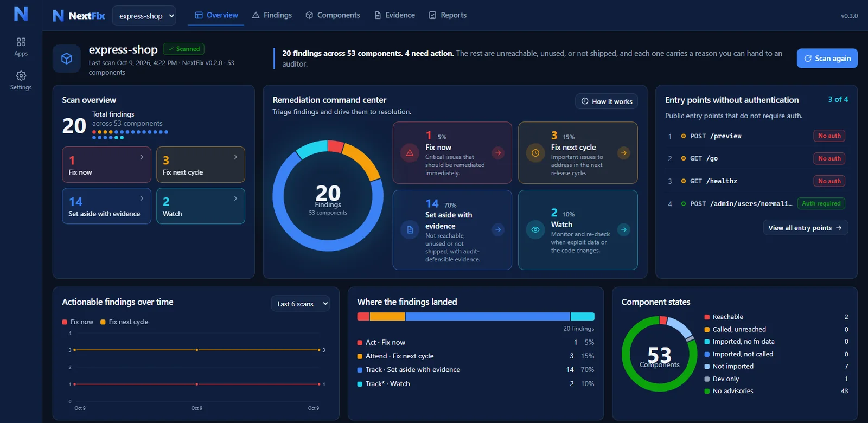Click the Scan again button
This screenshot has height=423, width=868.
(x=827, y=59)
